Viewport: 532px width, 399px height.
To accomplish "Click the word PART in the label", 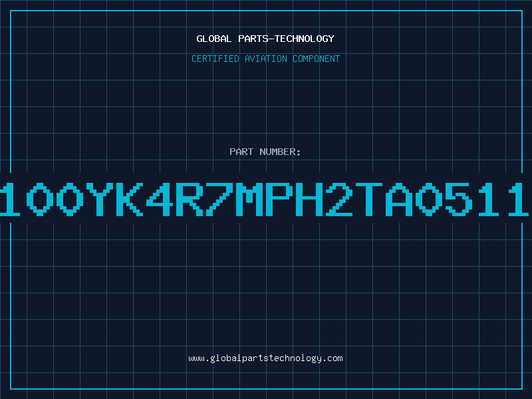I will pos(241,152).
